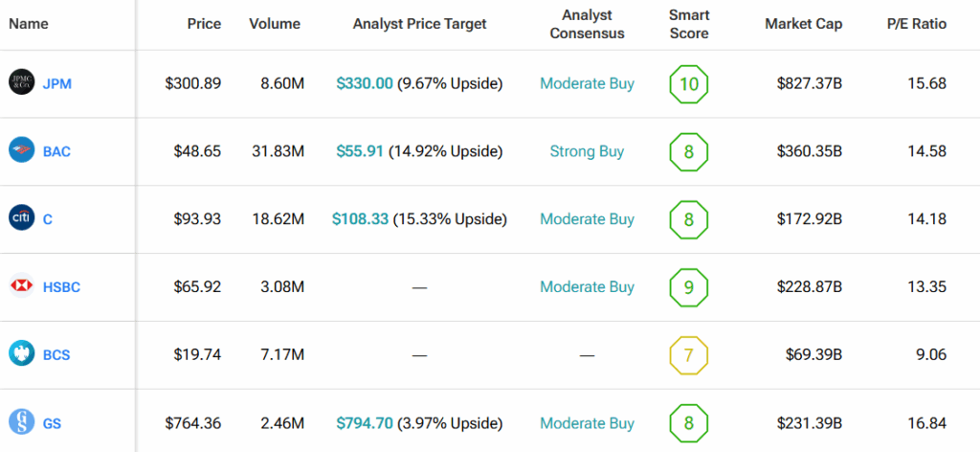Click the HSBC logo icon
Screen dimensions: 980x452
(x=22, y=287)
